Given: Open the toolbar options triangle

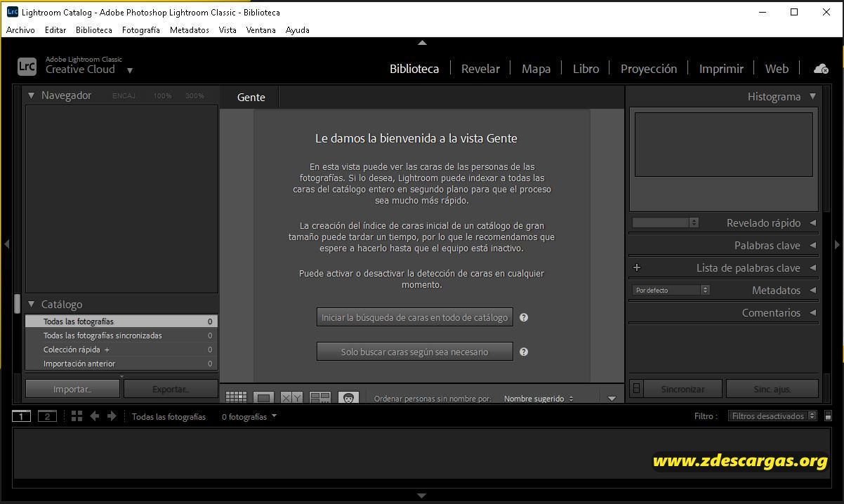Looking at the screenshot, I should coord(612,399).
